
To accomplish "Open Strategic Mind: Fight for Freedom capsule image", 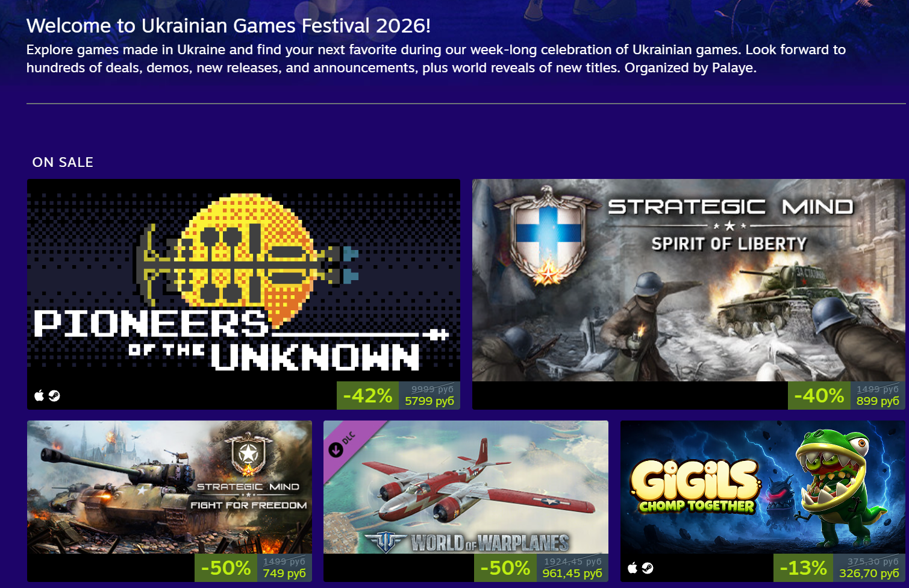I will (x=169, y=487).
